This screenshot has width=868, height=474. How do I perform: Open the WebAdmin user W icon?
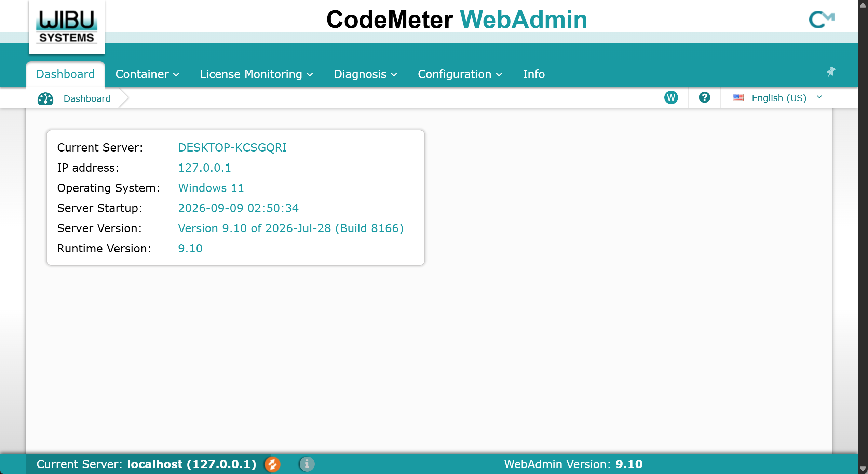(671, 98)
